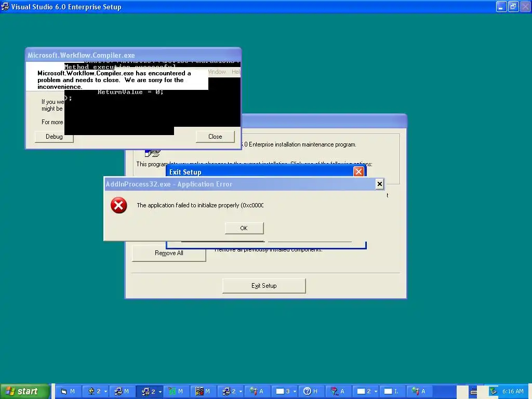Image resolution: width=532 pixels, height=399 pixels.
Task: Click the taskbar help question mark button labeled H
Action: pyautogui.click(x=311, y=391)
